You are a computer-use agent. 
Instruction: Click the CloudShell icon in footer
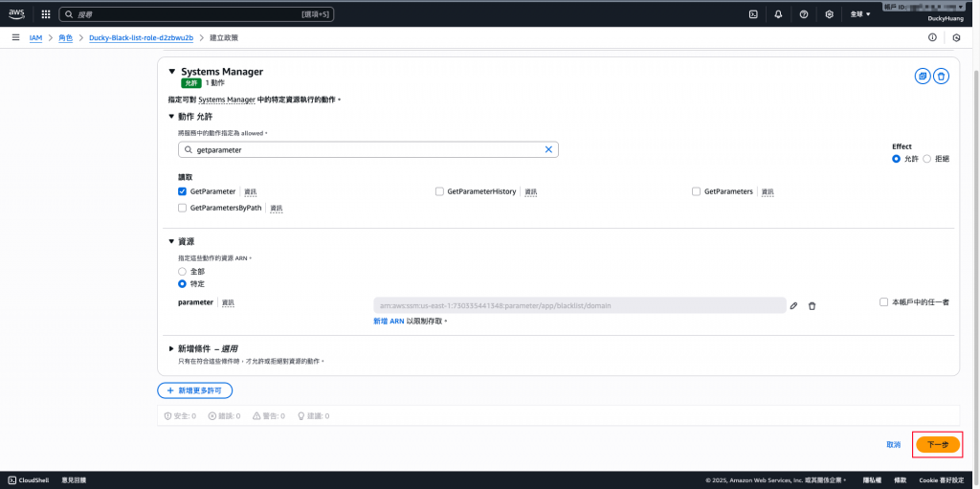11,480
